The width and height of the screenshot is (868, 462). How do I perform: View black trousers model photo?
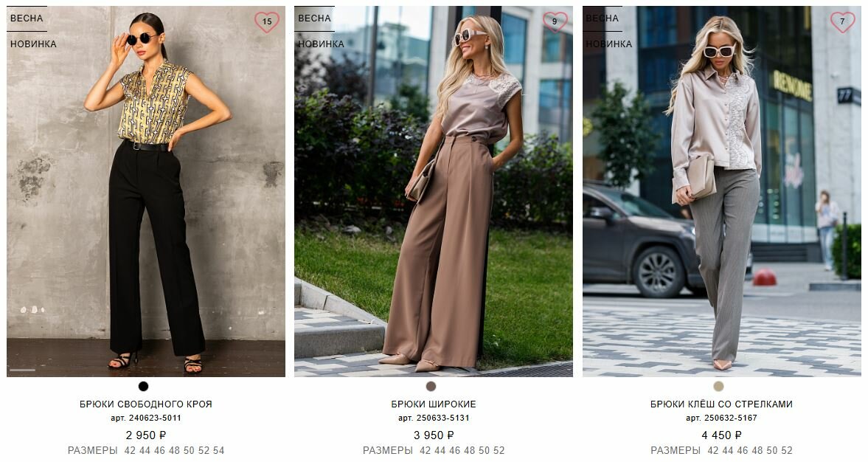click(146, 191)
